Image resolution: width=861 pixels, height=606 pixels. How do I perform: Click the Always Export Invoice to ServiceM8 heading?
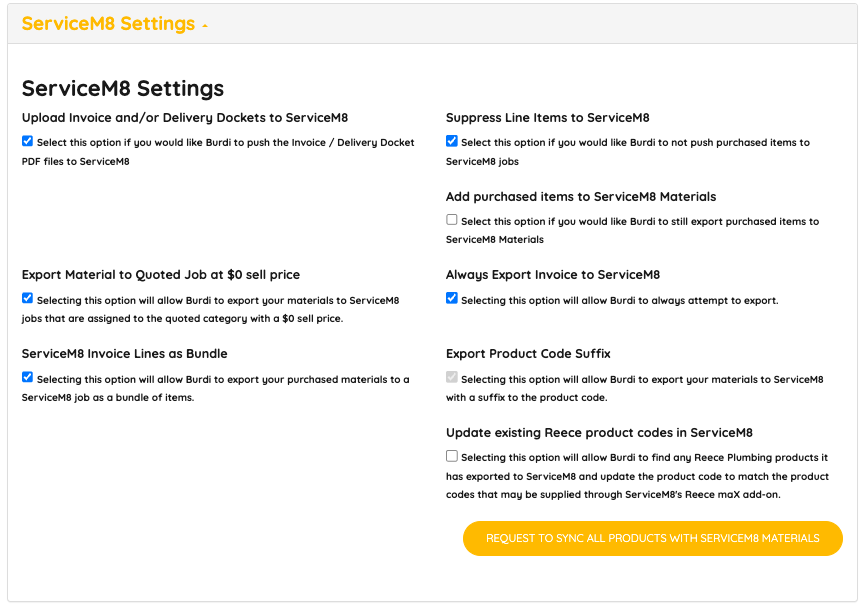552,274
